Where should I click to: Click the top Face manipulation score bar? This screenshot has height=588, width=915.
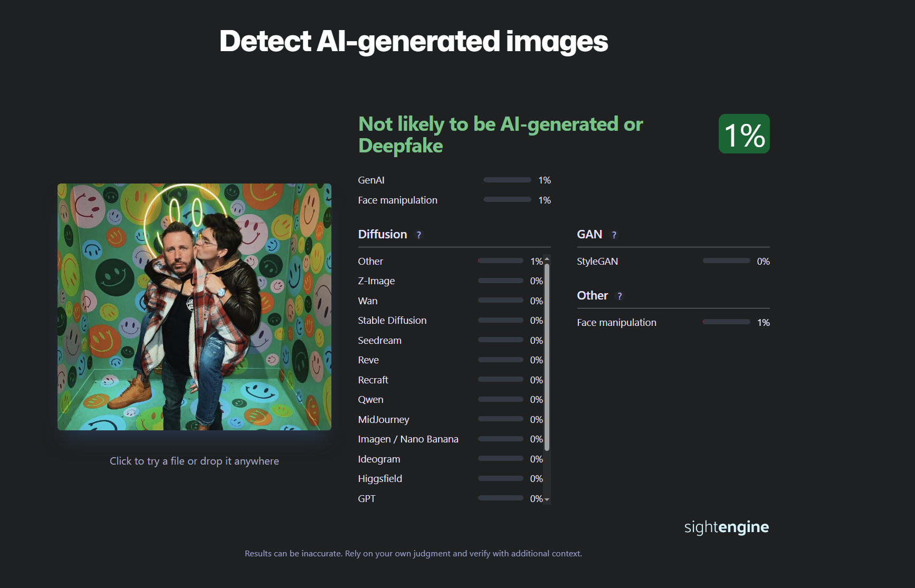coord(507,199)
